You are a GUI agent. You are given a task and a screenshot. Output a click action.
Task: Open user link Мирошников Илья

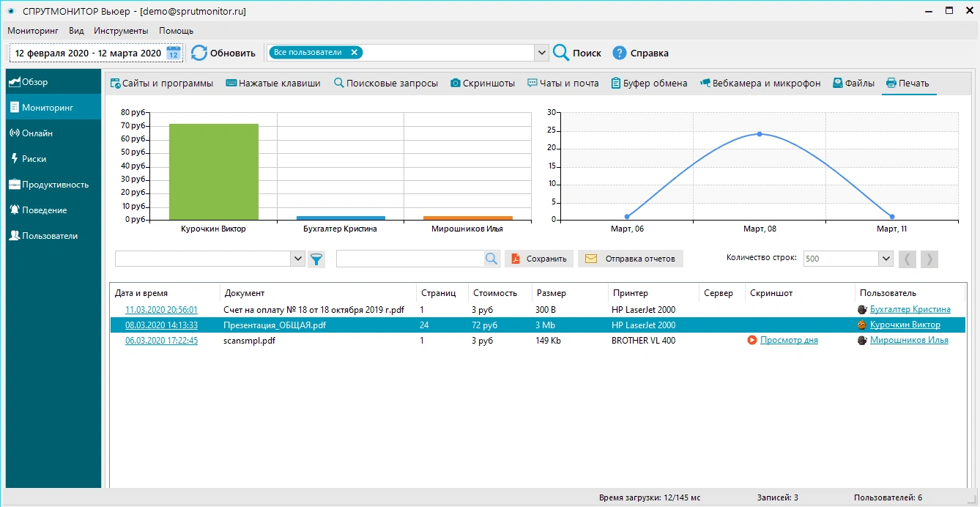point(908,340)
